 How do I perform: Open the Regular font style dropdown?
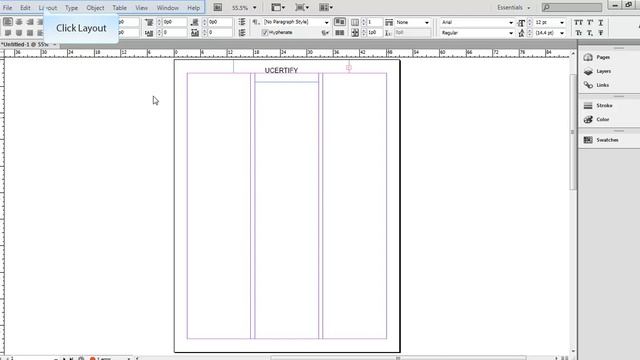click(x=511, y=33)
